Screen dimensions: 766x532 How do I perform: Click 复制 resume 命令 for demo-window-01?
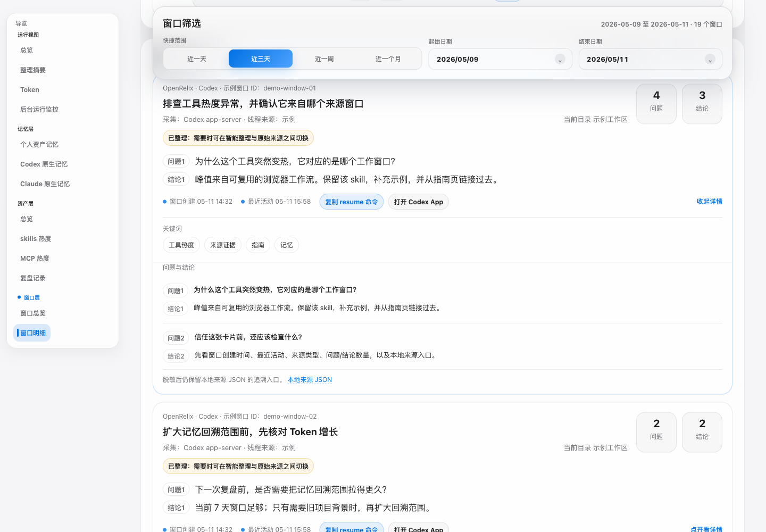352,202
